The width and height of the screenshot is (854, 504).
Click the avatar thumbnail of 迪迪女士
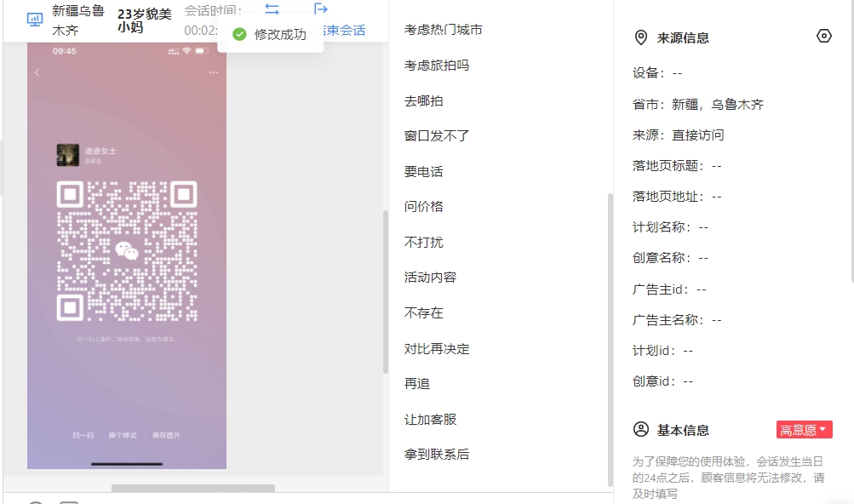click(x=68, y=155)
